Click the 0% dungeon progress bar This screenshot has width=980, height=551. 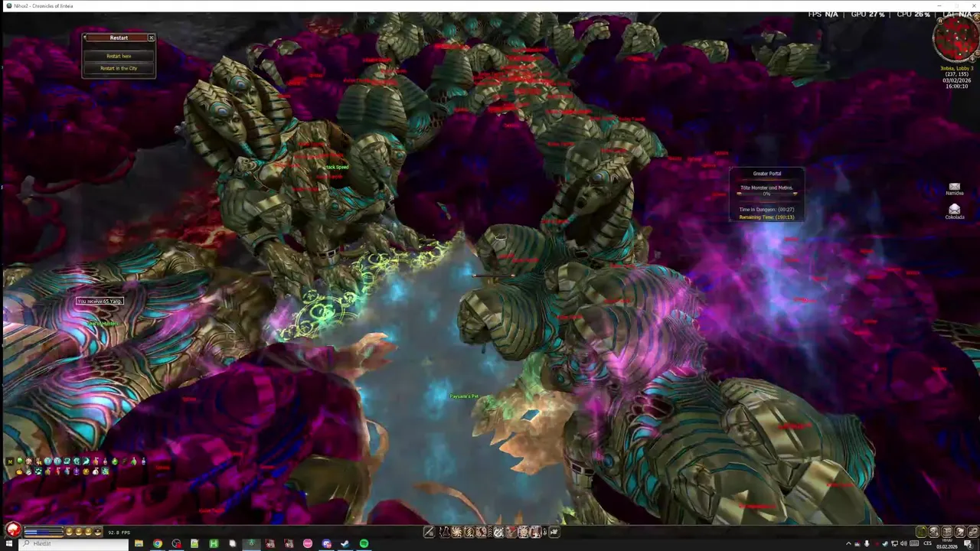point(766,194)
